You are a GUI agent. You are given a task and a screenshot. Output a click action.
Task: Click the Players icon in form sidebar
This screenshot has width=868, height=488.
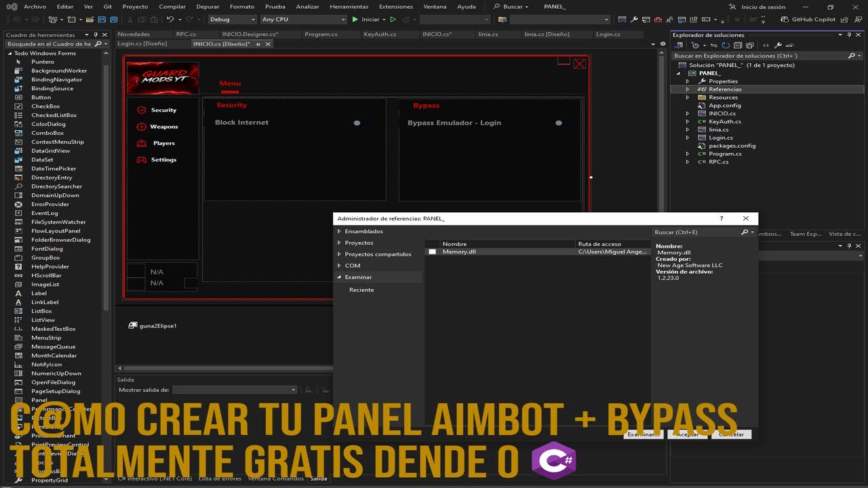coord(141,143)
